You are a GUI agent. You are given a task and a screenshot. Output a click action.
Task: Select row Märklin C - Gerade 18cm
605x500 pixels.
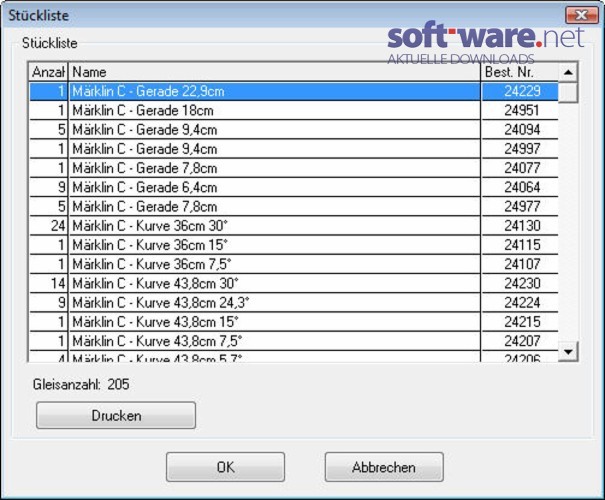(294, 111)
